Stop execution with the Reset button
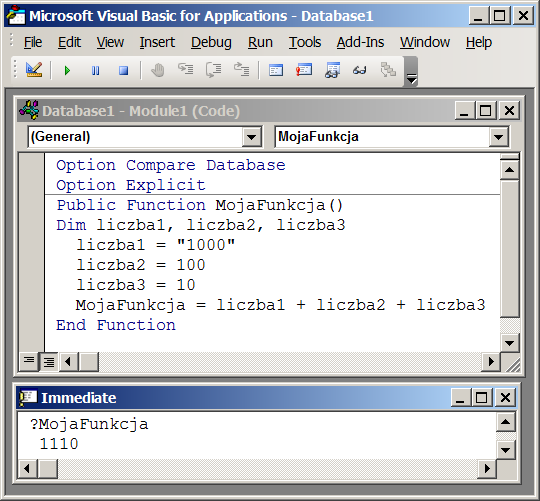This screenshot has width=540, height=501. (123, 71)
